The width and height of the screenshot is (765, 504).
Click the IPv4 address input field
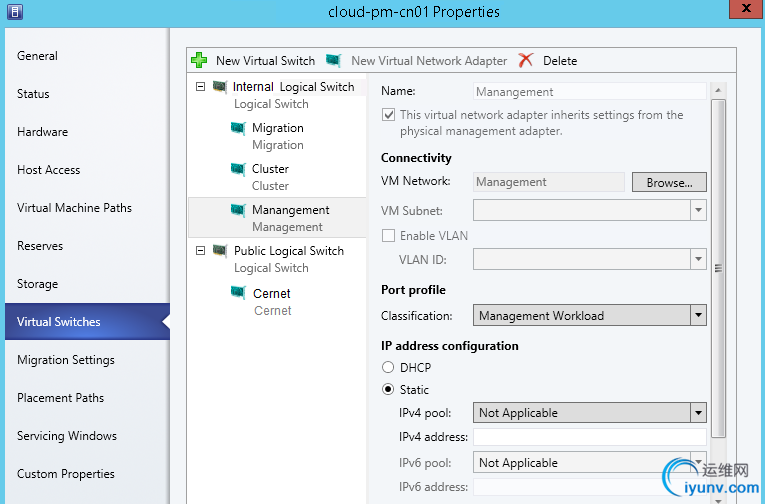[x=589, y=438]
